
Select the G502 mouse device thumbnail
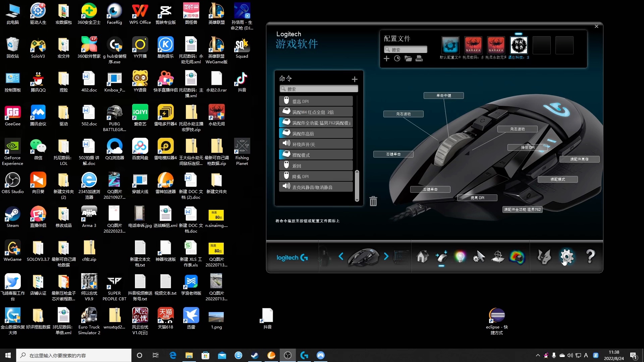(x=364, y=257)
